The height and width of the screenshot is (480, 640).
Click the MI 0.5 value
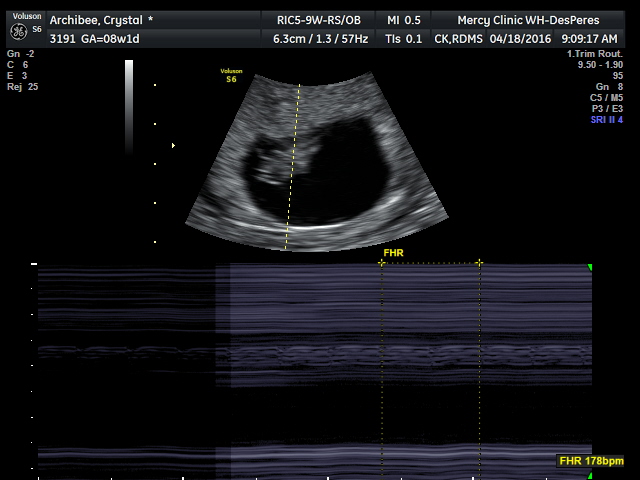(x=404, y=20)
